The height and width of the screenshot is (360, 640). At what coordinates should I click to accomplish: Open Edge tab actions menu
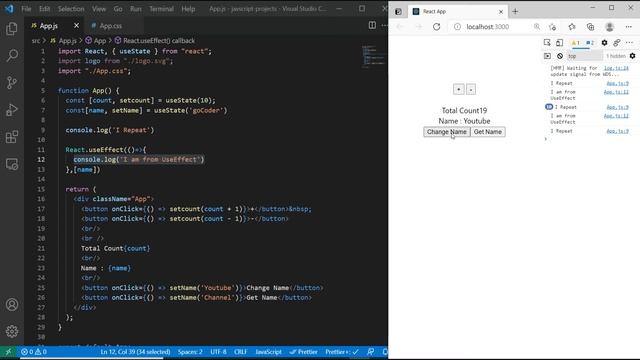click(x=398, y=11)
